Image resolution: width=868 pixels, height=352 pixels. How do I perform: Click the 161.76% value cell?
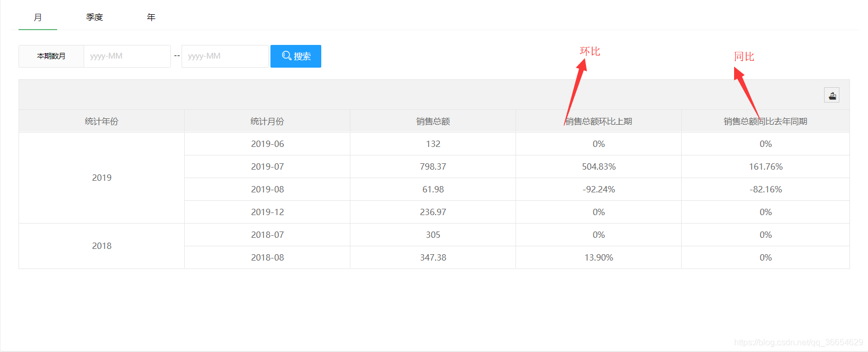point(765,166)
